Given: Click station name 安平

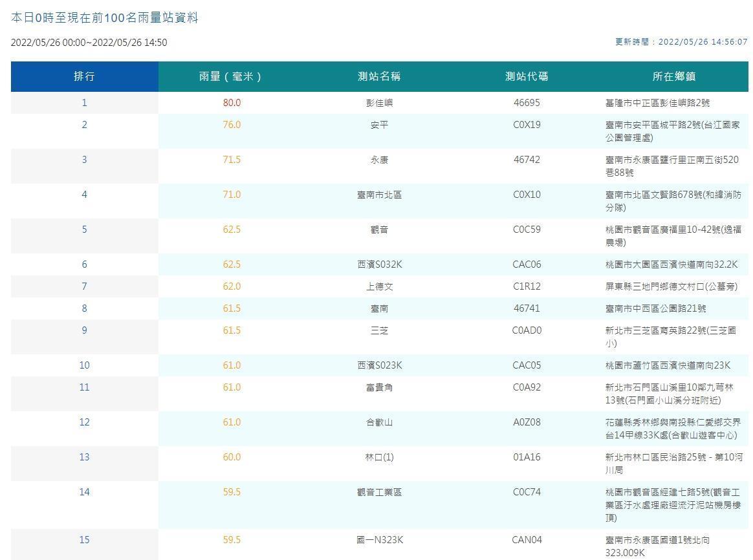Looking at the screenshot, I should coord(379,125).
